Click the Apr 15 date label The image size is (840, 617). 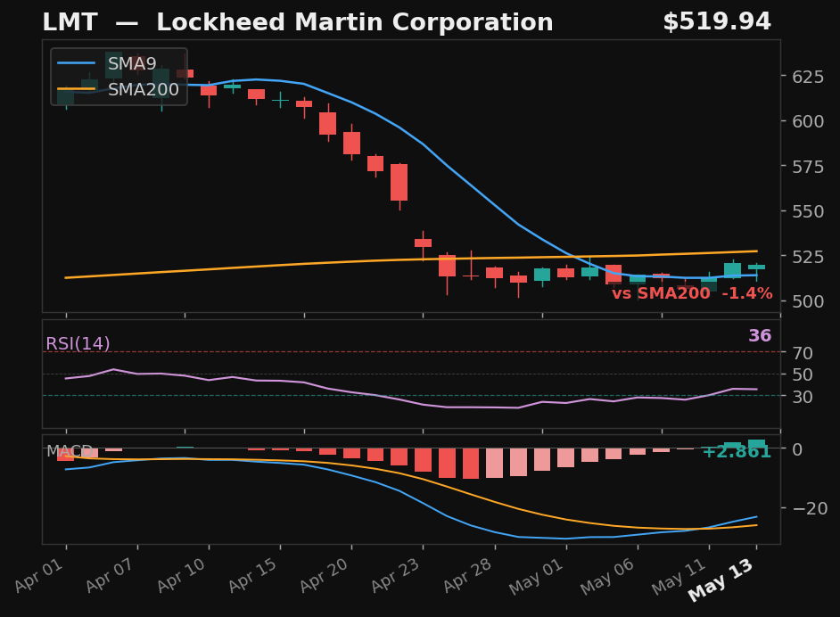click(253, 575)
